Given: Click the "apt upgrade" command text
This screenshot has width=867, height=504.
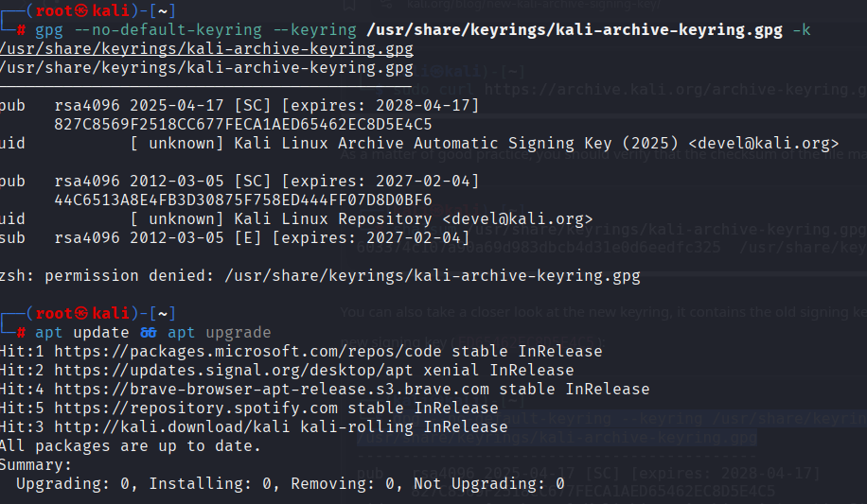Looking at the screenshot, I should click(x=220, y=333).
